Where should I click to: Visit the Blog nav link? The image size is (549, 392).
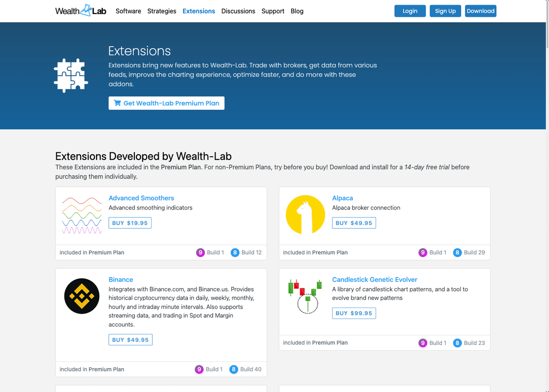coord(297,11)
